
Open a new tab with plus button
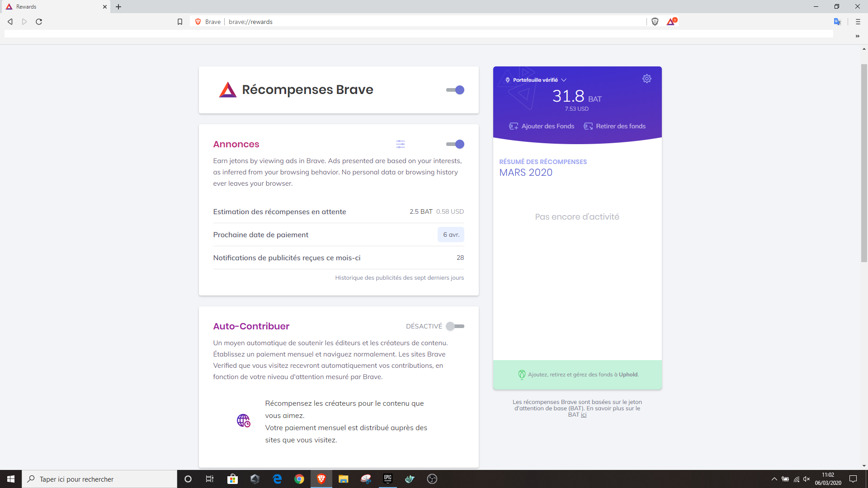(118, 7)
